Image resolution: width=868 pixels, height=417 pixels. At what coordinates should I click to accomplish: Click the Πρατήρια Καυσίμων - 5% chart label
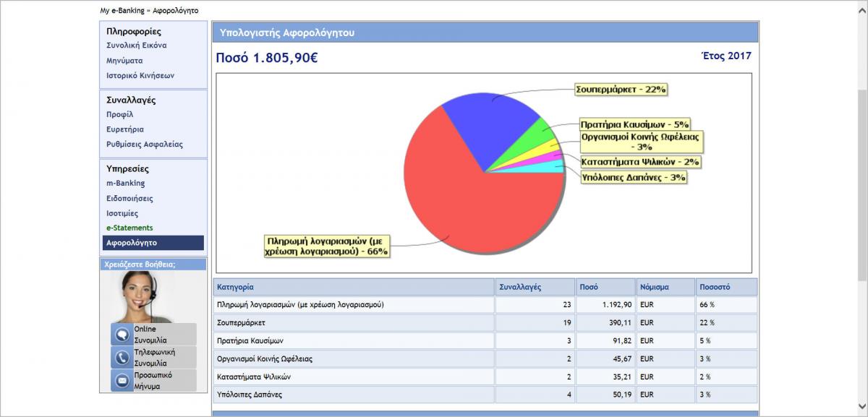pyautogui.click(x=635, y=124)
